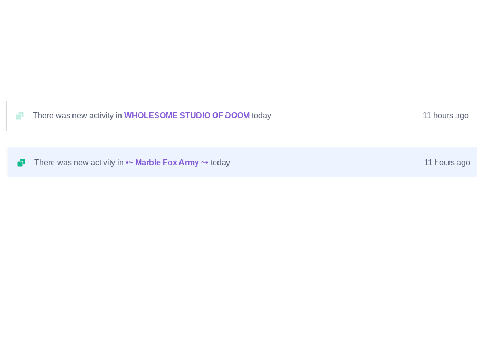Click 'There was new activity in' text of WHOLESOME STUDIO row

point(77,115)
